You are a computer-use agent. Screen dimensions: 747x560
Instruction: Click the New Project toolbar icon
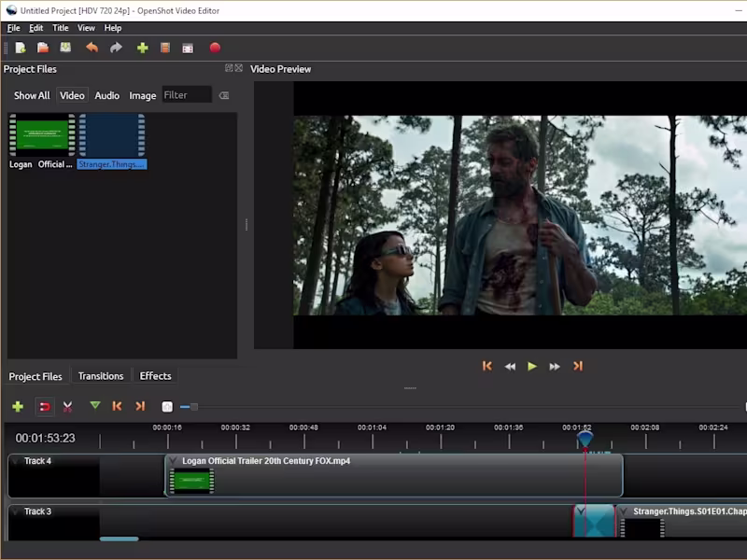click(21, 48)
